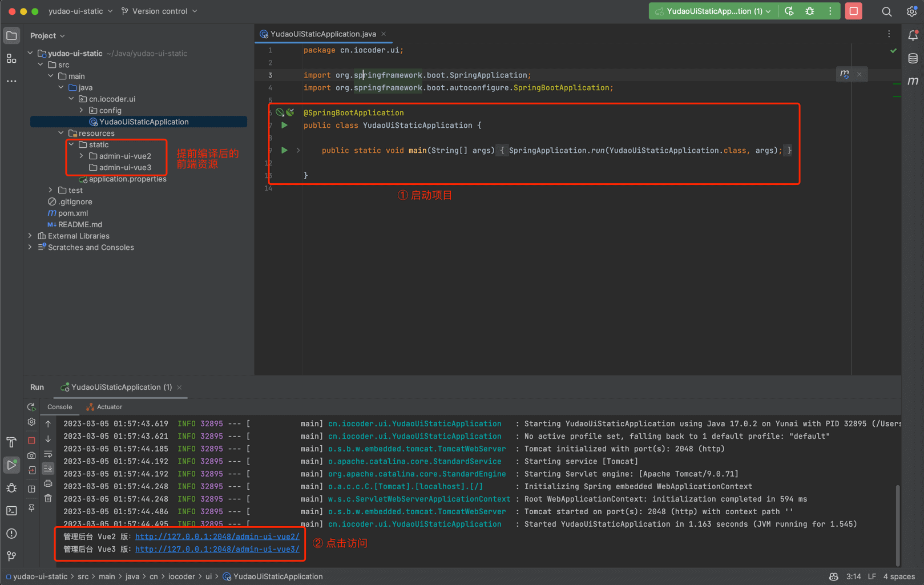Stop the running application with red square
This screenshot has width=924, height=585.
(854, 11)
